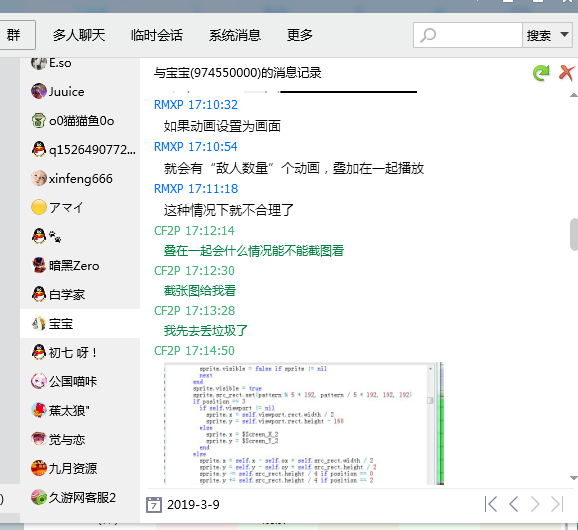
Task: Select contact 白学家
Action: point(80,295)
